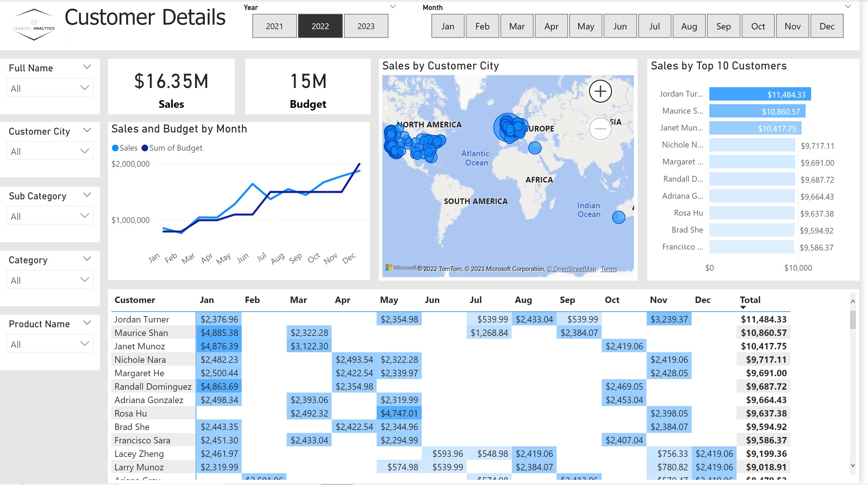Image resolution: width=868 pixels, height=485 pixels.
Task: Open the Full Name All dropdown
Action: coord(50,87)
